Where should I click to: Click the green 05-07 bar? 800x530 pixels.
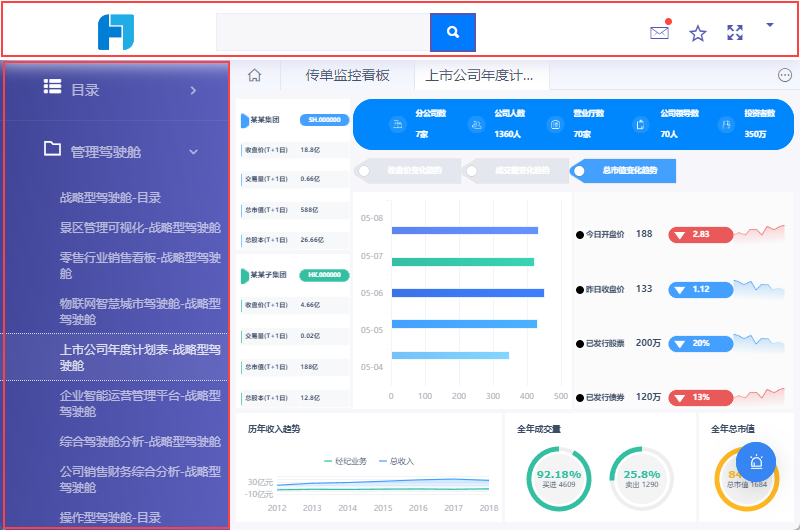[x=463, y=262]
